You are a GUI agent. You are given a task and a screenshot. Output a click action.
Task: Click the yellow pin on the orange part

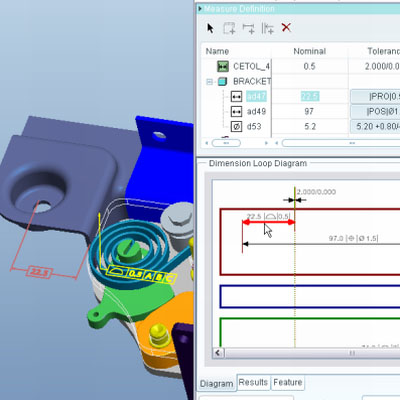coord(158,334)
